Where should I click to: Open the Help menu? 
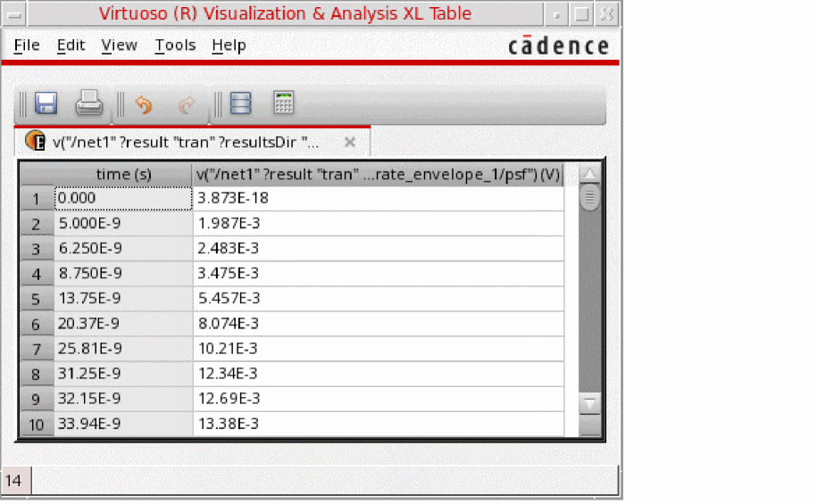229,45
